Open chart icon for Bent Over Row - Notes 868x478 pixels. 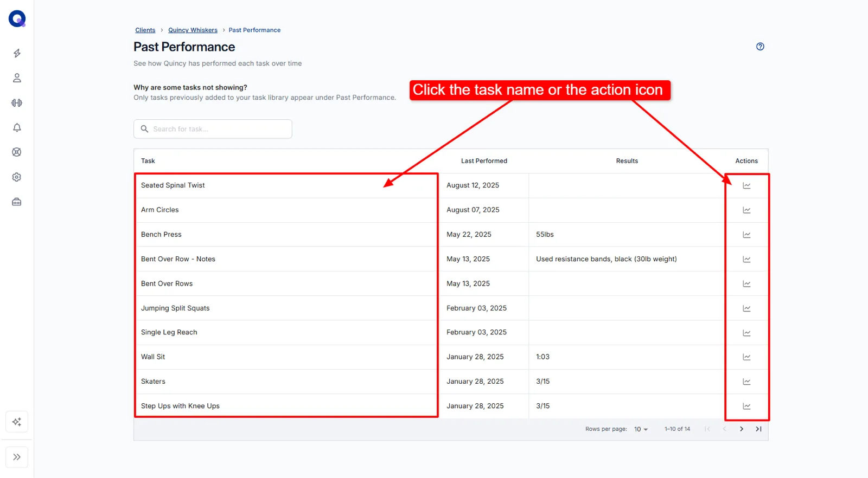click(746, 259)
